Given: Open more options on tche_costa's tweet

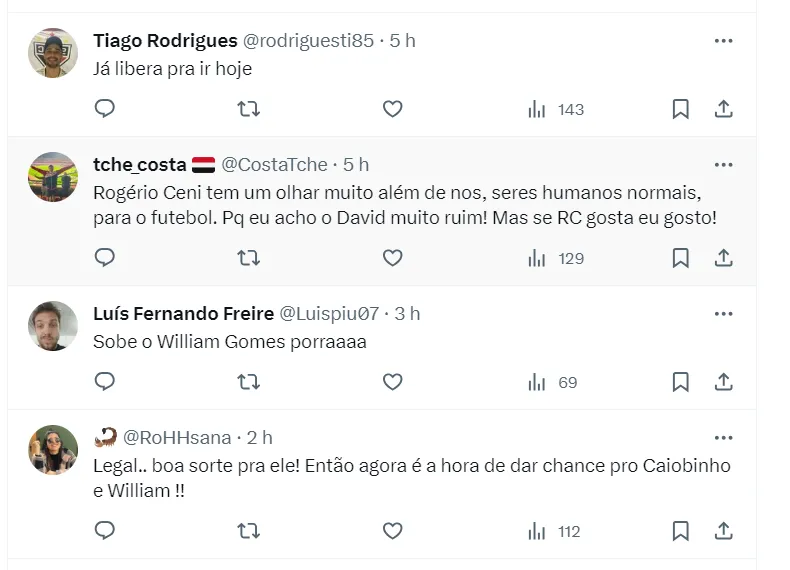Looking at the screenshot, I should (x=724, y=164).
